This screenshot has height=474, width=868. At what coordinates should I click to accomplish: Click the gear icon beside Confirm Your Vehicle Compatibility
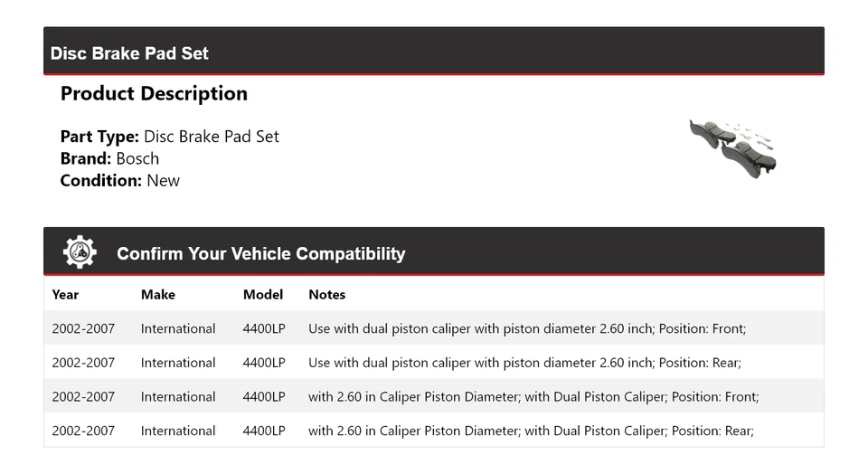[x=80, y=252]
